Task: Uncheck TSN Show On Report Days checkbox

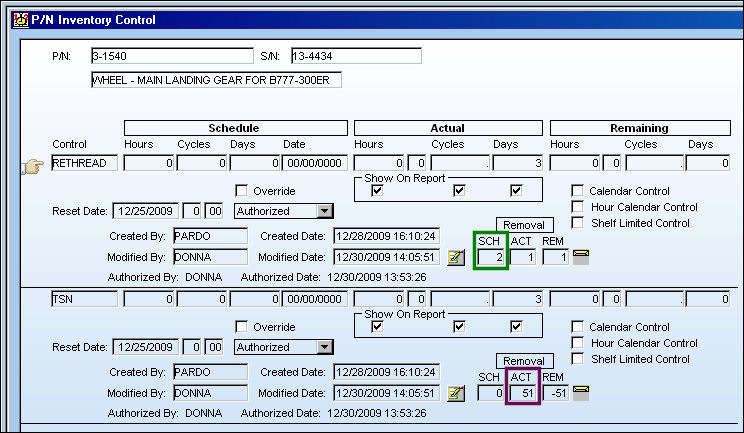Action: (516, 327)
